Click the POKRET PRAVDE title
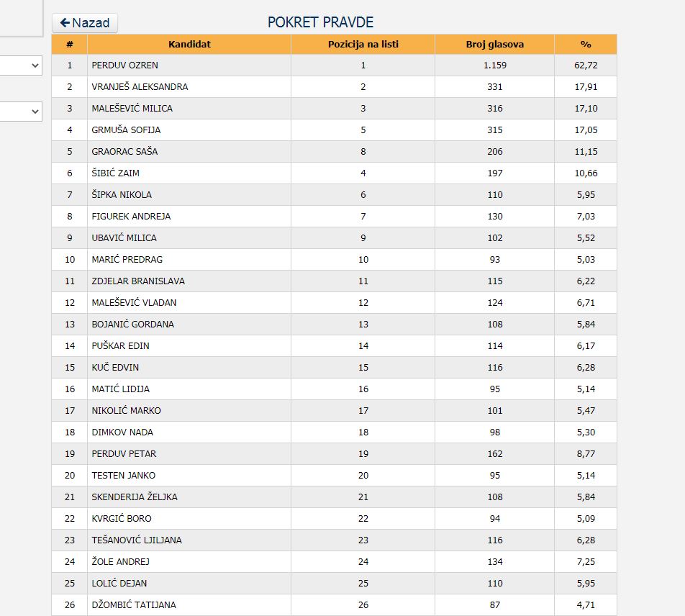This screenshot has height=616, width=685. [320, 23]
